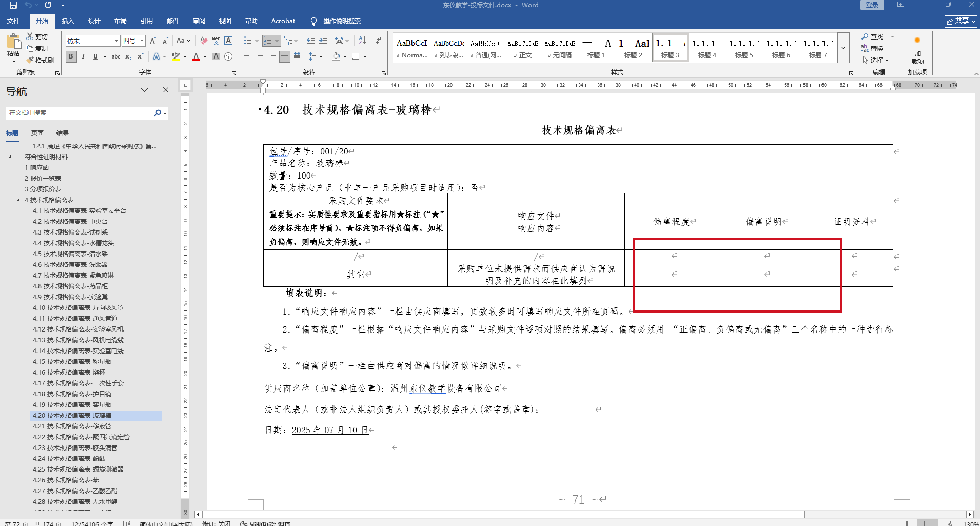Click the Format Painter brush icon

[x=31, y=60]
